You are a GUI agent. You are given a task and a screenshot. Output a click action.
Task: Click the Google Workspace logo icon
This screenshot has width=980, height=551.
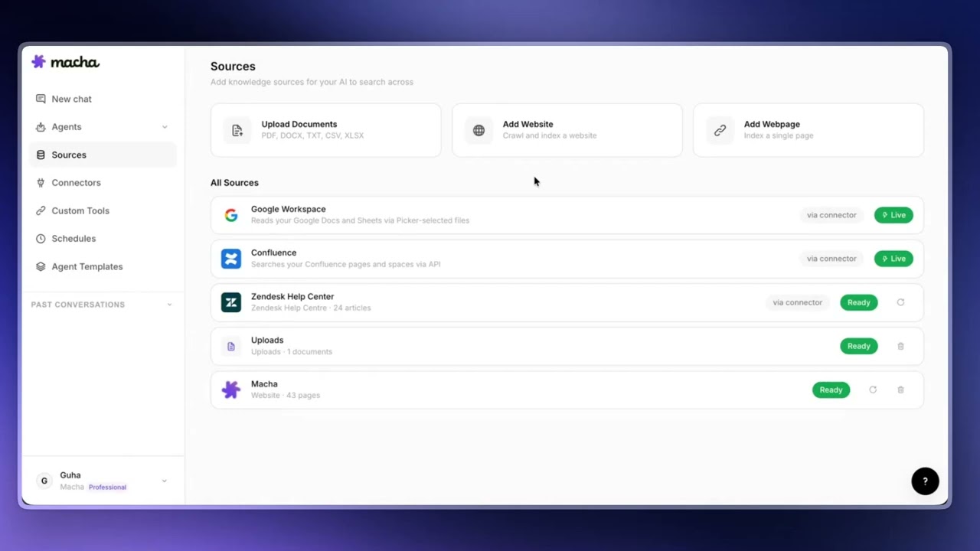(x=231, y=215)
